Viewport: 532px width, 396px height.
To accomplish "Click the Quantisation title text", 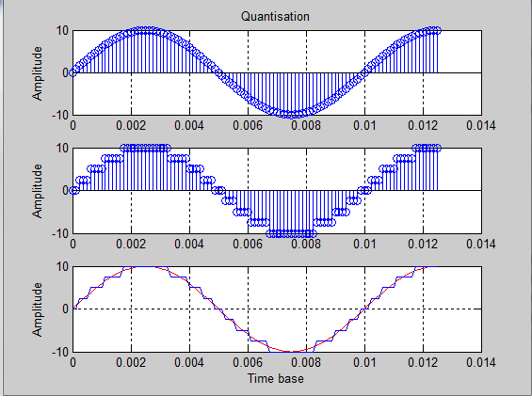I will tap(275, 16).
